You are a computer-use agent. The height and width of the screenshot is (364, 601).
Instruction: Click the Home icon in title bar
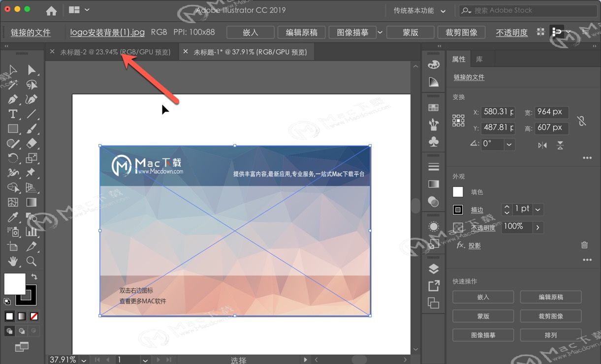coord(51,10)
